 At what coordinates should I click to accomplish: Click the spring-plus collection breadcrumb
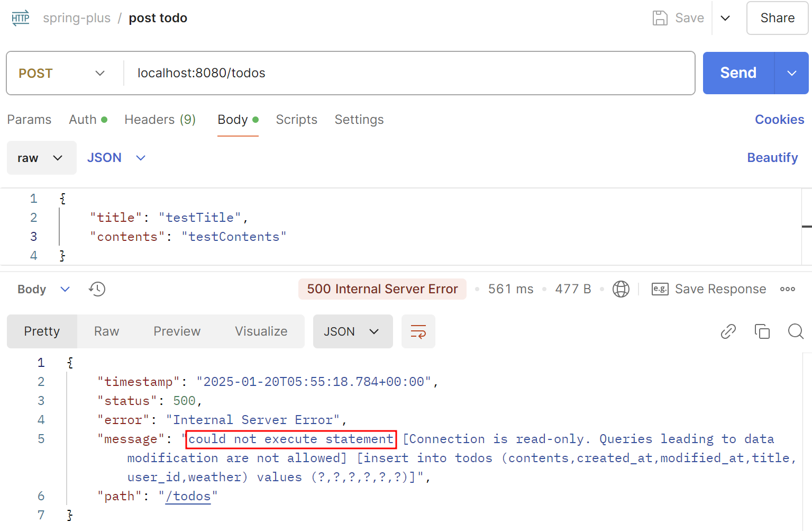click(x=77, y=18)
